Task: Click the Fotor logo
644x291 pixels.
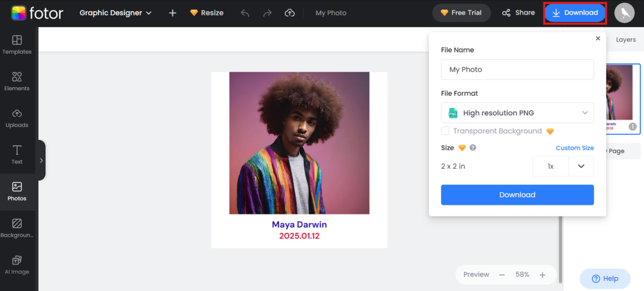Action: coord(37,13)
